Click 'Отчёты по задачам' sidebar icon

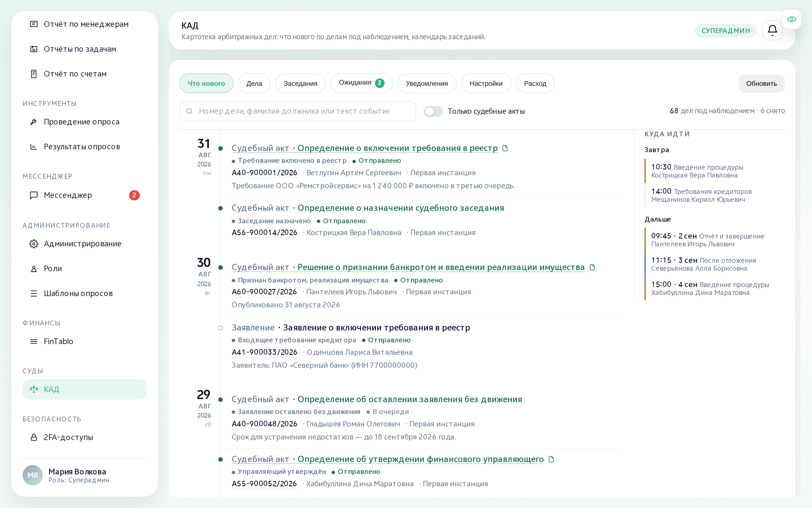click(34, 49)
